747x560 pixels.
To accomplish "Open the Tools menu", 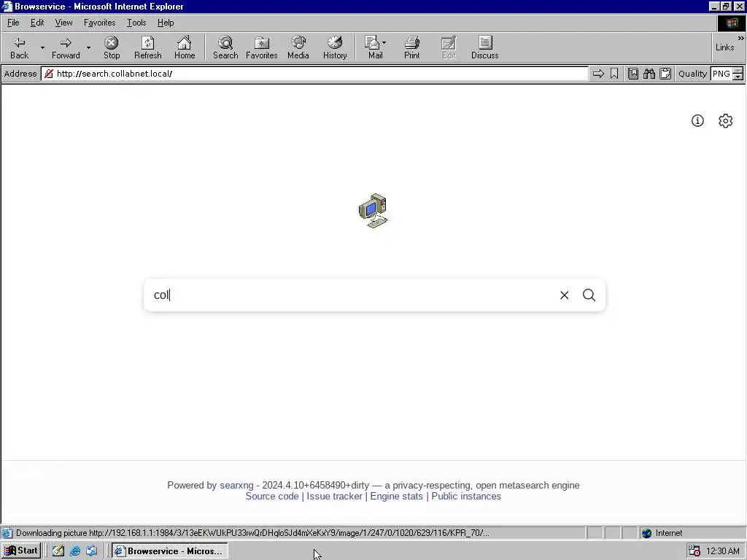I will pos(136,23).
